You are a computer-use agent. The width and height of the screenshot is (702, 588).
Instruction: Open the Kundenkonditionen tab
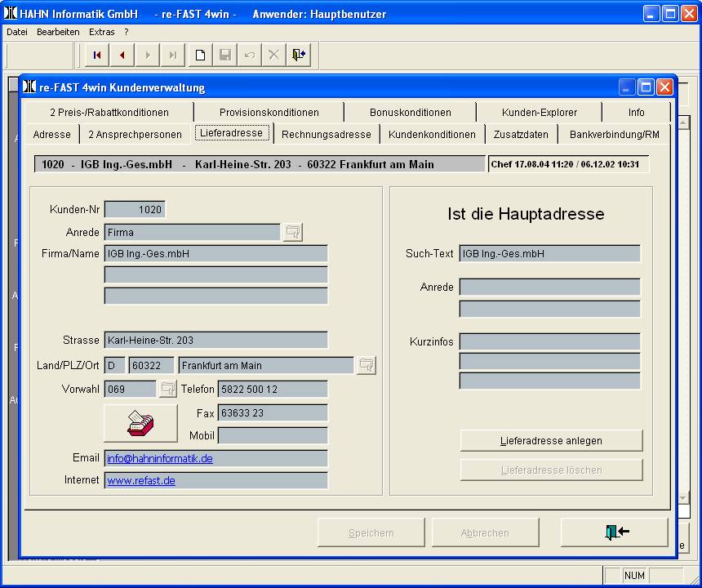pos(432,135)
